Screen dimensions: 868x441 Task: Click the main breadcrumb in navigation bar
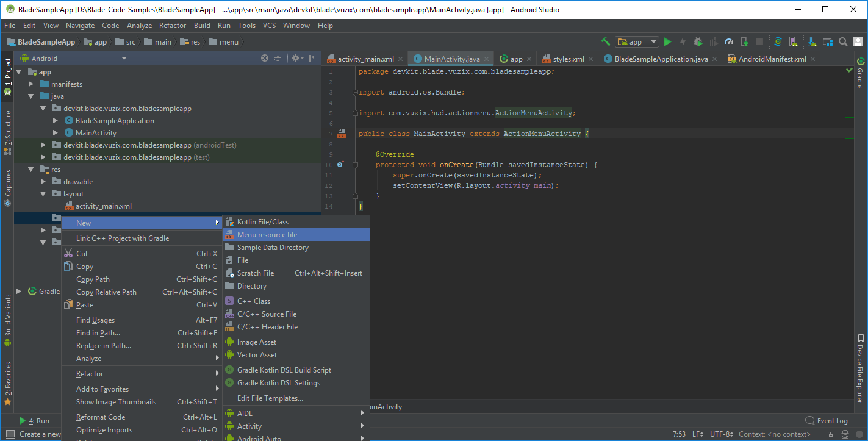click(158, 42)
